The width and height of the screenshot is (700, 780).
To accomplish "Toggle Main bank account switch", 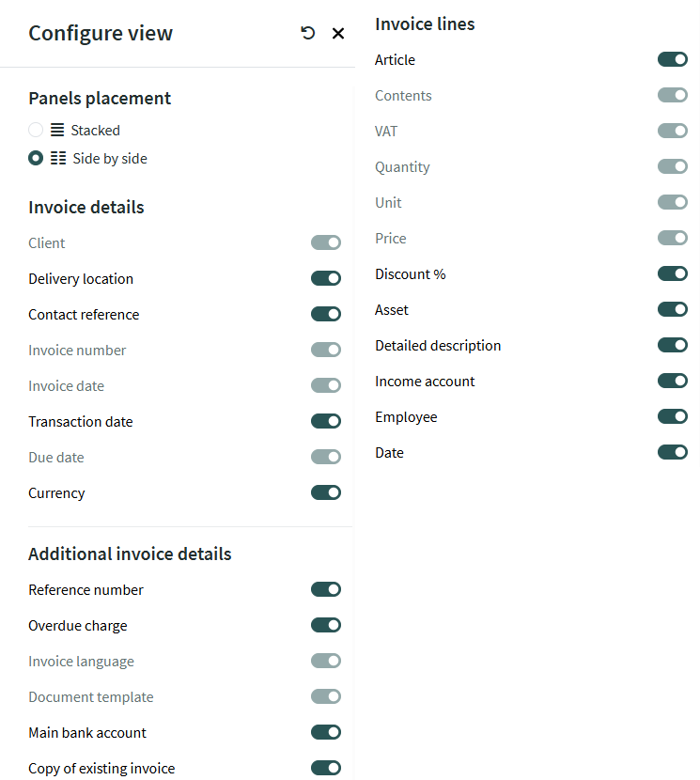I will coord(326,732).
